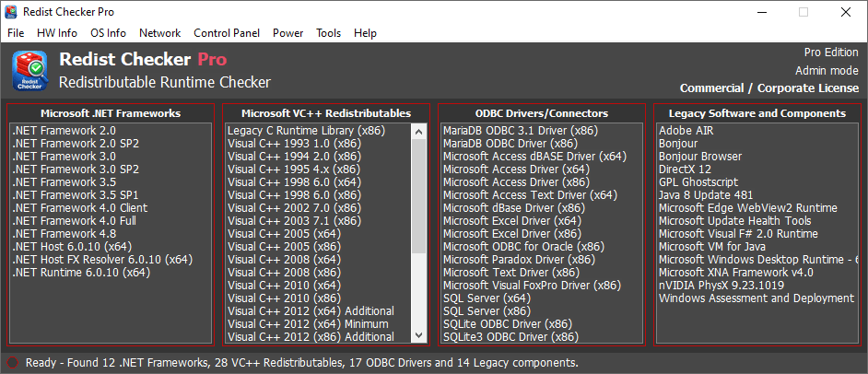Select Java 8 Update 481 entry
The width and height of the screenshot is (868, 374).
point(706,194)
